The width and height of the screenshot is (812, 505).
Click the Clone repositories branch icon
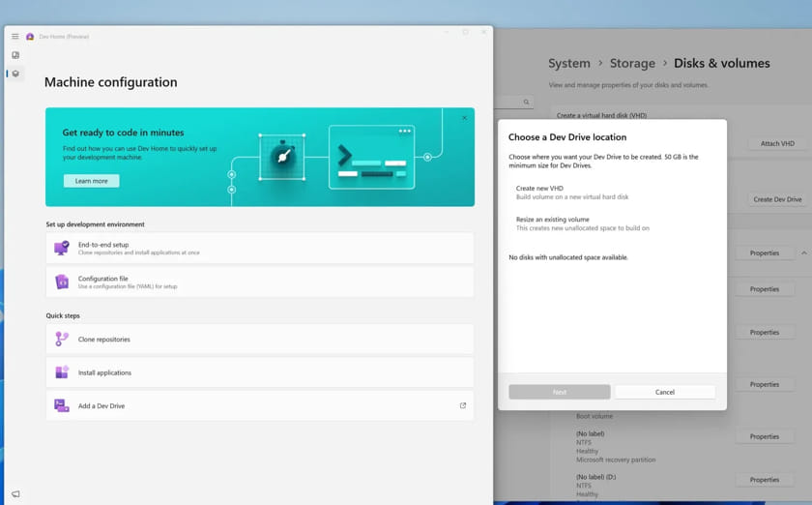tap(62, 340)
